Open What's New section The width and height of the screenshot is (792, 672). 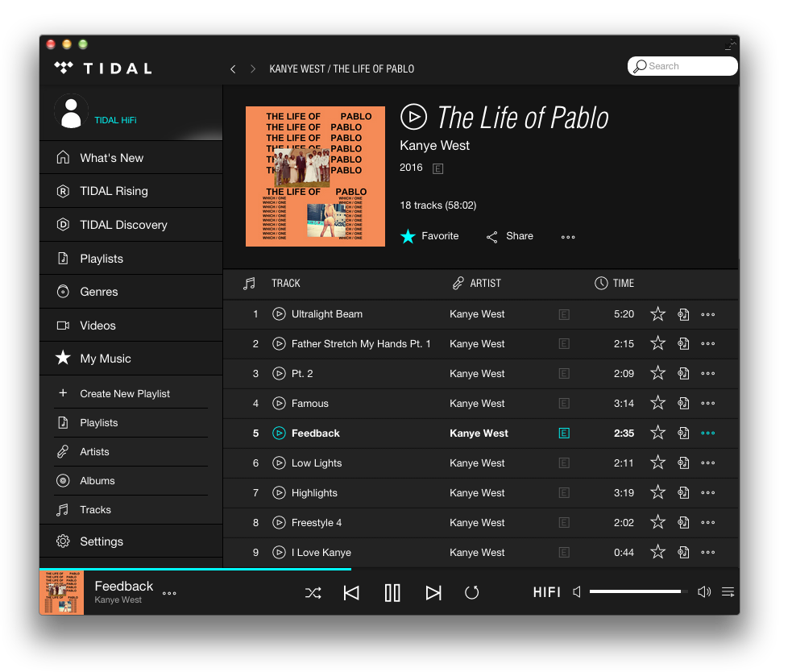(131, 158)
